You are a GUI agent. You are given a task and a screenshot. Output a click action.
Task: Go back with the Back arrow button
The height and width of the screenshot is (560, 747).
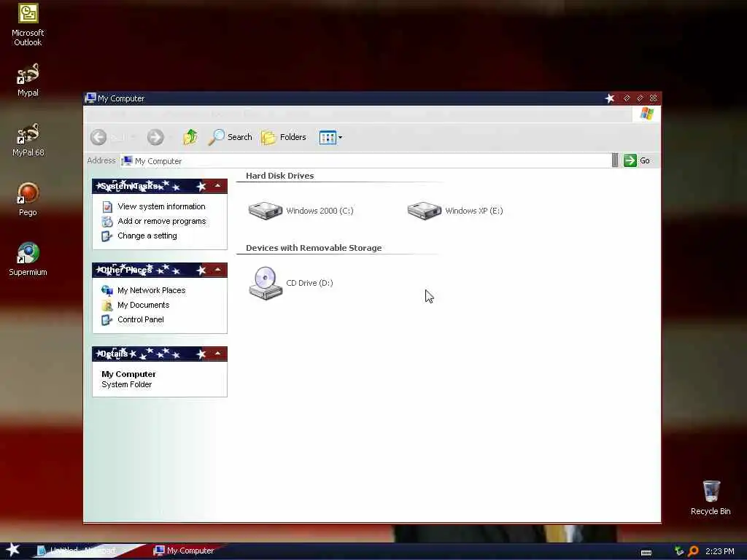[x=98, y=137]
